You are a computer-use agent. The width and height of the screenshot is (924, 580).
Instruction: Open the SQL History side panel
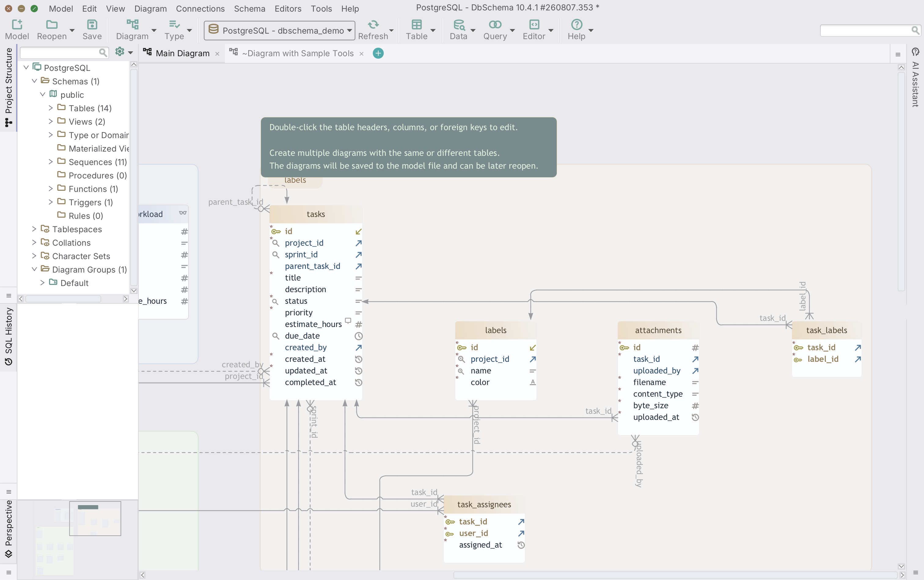coord(9,336)
